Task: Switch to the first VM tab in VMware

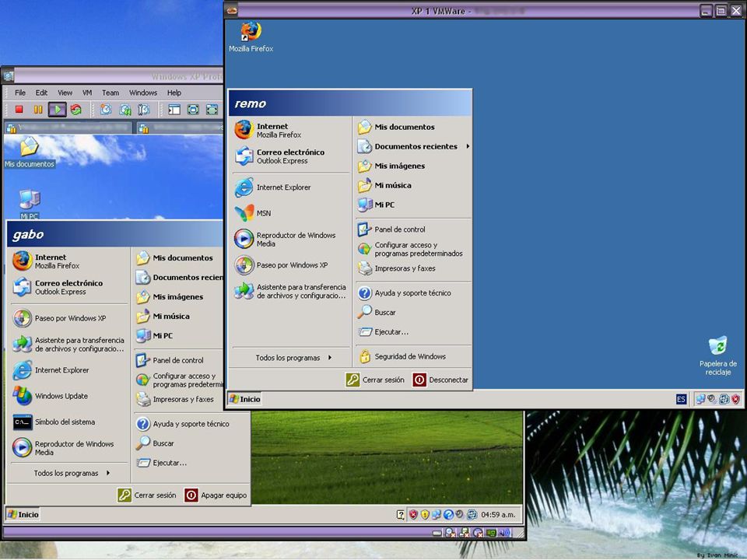Action: tap(68, 128)
